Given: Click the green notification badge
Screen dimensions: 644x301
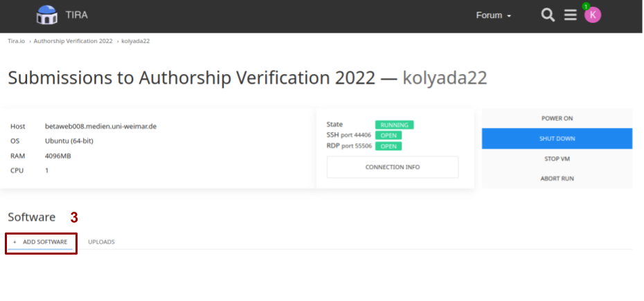Looking at the screenshot, I should (x=586, y=6).
